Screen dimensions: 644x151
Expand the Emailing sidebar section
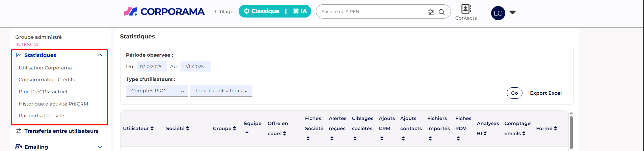(x=100, y=147)
